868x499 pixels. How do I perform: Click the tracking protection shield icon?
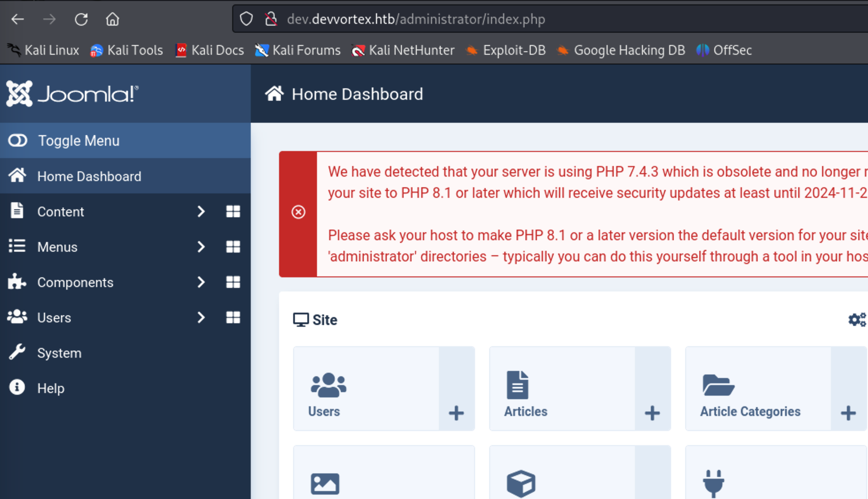pos(246,19)
